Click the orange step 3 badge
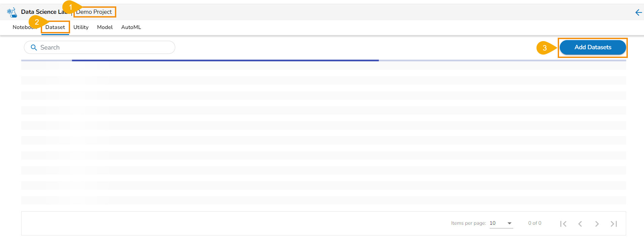644x251 pixels. (x=544, y=48)
